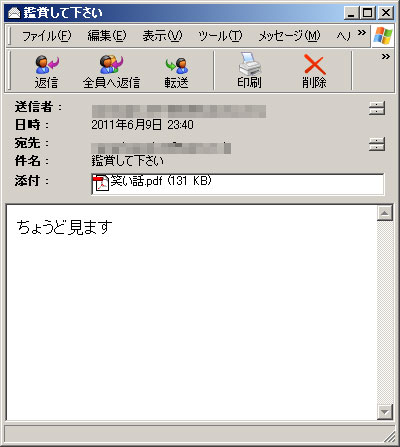
Task: Click inside the 添付 attachment field
Action: click(237, 184)
